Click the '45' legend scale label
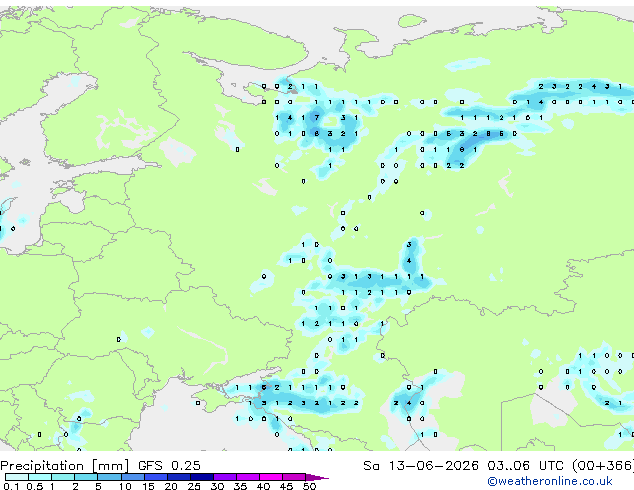This screenshot has height=490, width=634. (286, 486)
